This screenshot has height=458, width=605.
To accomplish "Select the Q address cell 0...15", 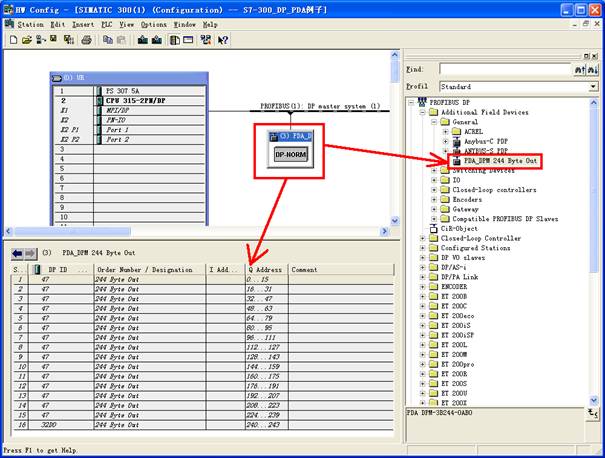I will pyautogui.click(x=267, y=279).
